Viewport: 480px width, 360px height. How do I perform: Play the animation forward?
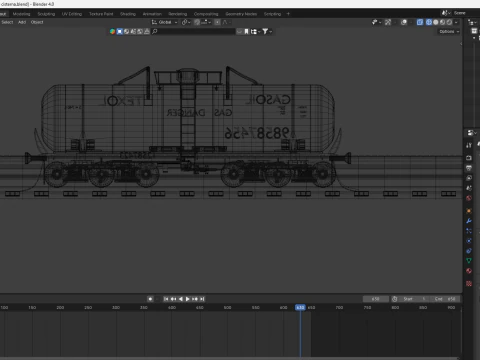coord(188,299)
